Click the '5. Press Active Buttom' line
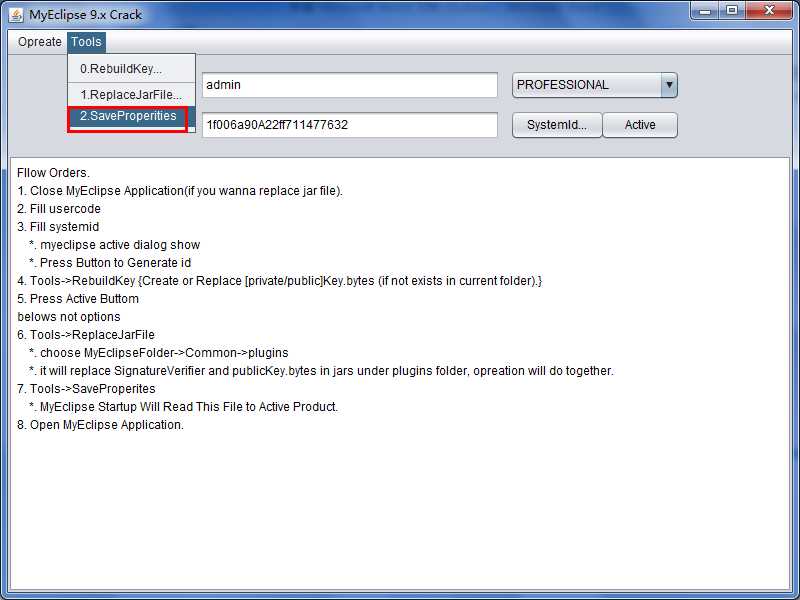Image resolution: width=800 pixels, height=600 pixels. tap(78, 298)
